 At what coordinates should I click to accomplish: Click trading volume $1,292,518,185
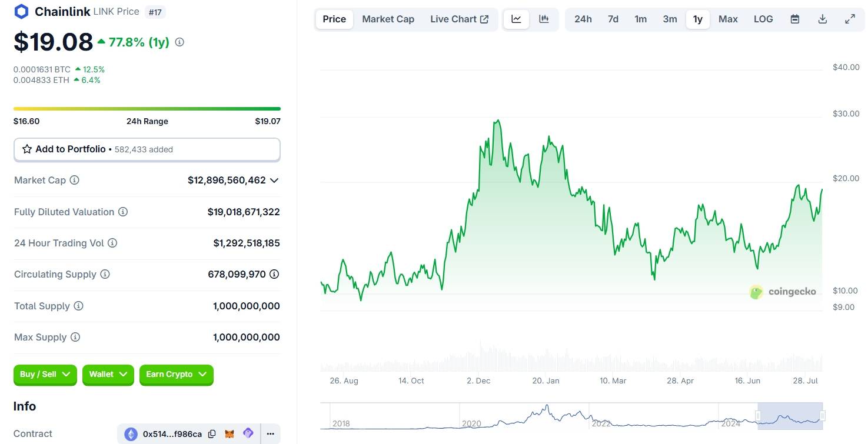click(x=247, y=243)
